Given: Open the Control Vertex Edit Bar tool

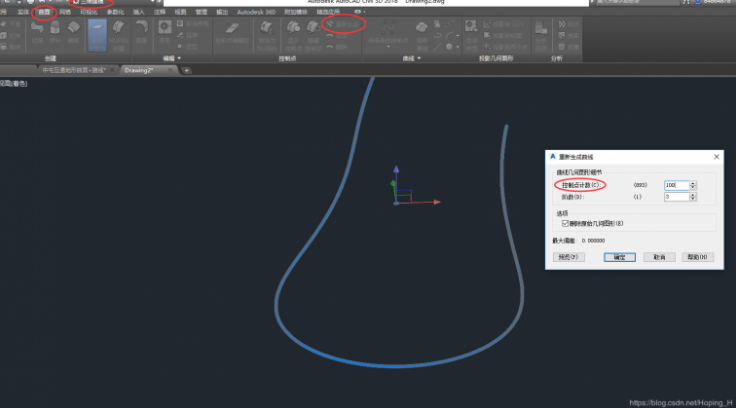Looking at the screenshot, I should click(232, 32).
